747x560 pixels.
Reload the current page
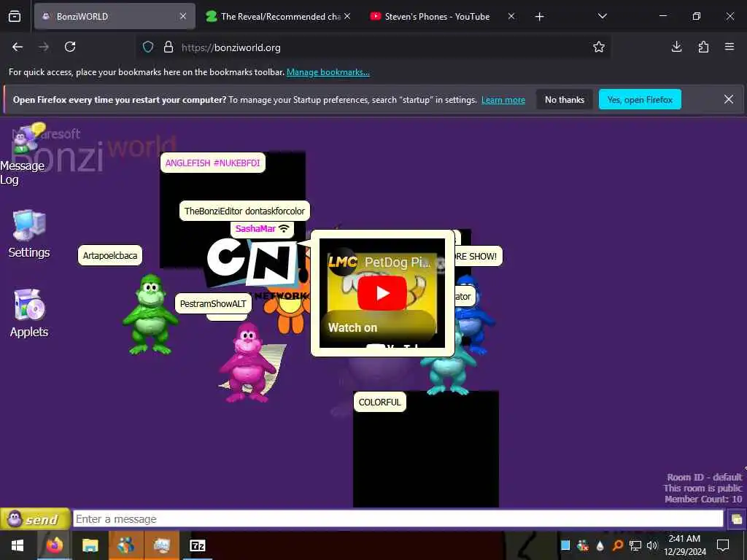click(70, 47)
